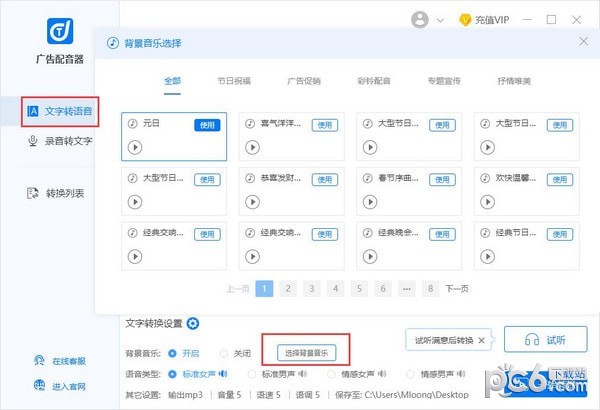Switch to the 专题宣传 tab
Viewport: 600px width, 410px height.
pyautogui.click(x=444, y=81)
